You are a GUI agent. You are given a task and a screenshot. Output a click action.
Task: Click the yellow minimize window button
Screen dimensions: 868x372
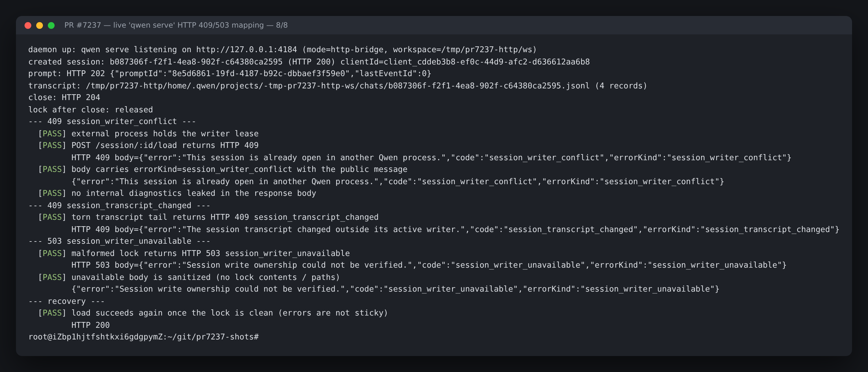40,25
